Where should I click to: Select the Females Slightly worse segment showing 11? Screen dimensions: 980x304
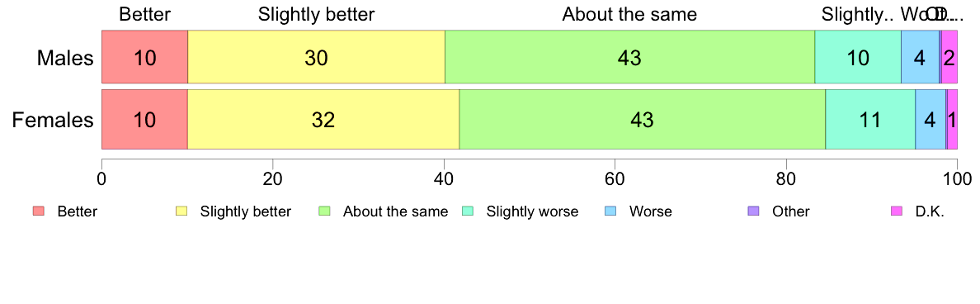(870, 120)
